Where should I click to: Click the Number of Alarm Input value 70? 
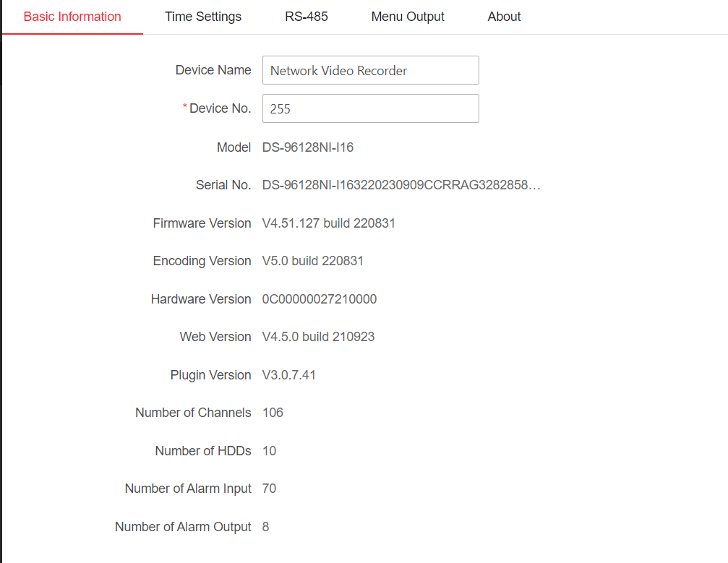[x=269, y=489]
